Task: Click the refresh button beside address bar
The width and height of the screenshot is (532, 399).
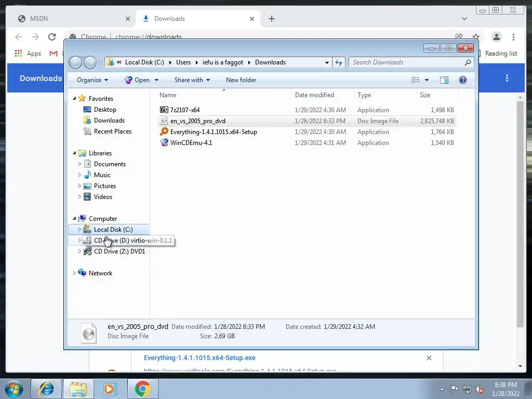Action: pos(339,62)
